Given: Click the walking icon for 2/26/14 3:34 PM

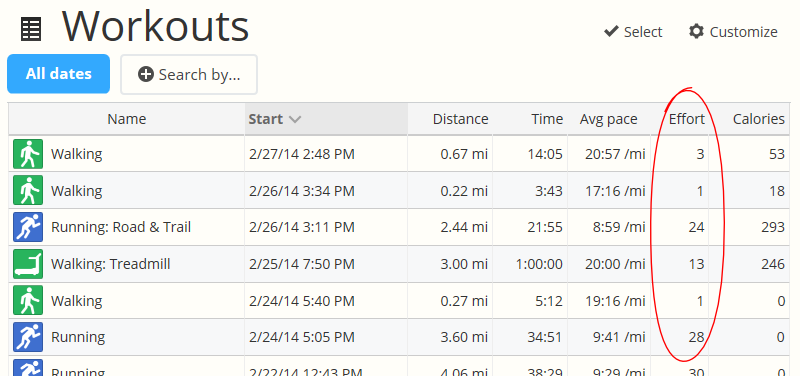Looking at the screenshot, I should click(28, 191).
